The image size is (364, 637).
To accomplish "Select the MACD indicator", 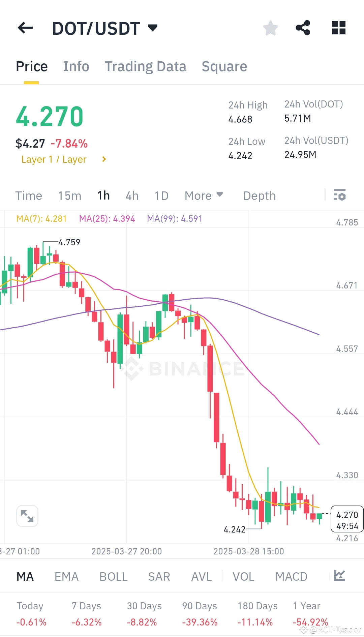I will click(x=291, y=576).
